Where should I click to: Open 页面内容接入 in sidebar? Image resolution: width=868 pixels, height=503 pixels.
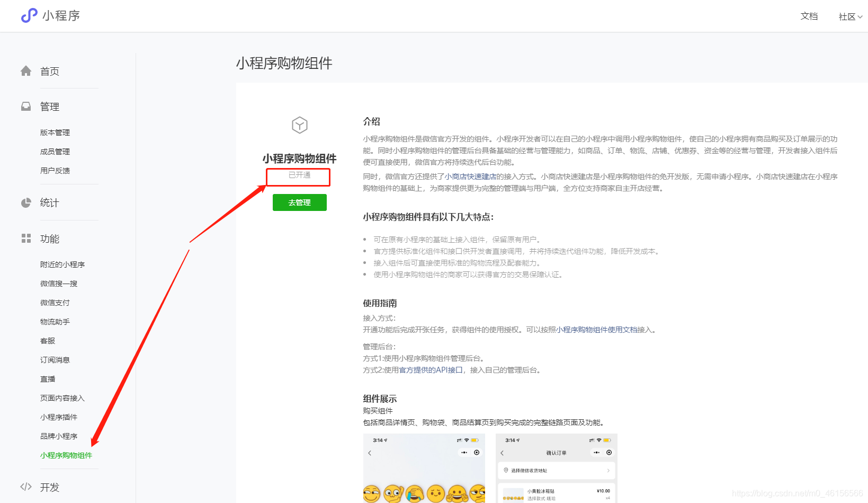pos(62,398)
